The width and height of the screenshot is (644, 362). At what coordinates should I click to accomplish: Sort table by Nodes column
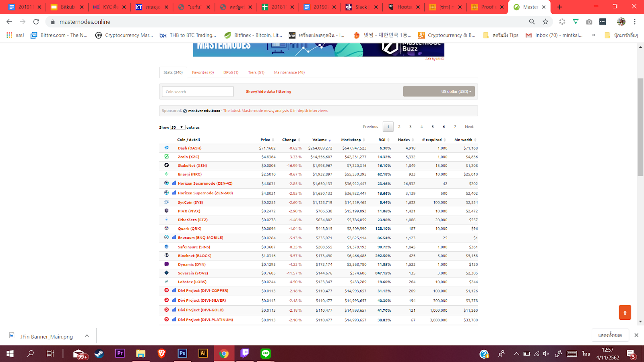tap(406, 140)
